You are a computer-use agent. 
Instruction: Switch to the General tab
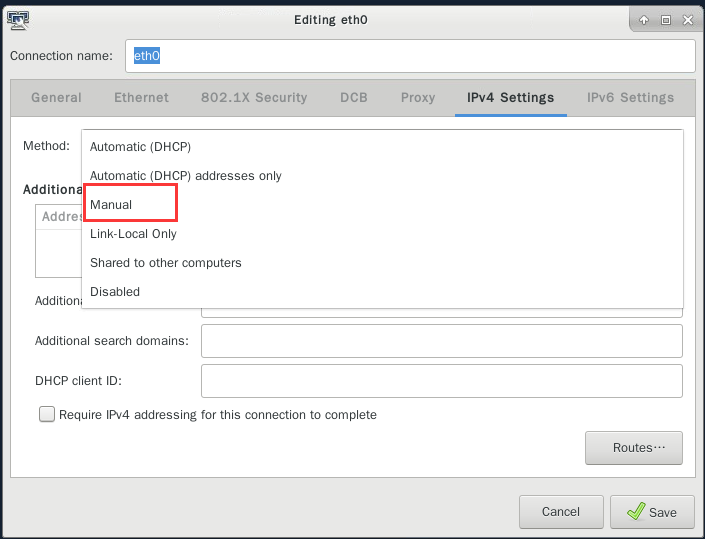[x=56, y=98]
